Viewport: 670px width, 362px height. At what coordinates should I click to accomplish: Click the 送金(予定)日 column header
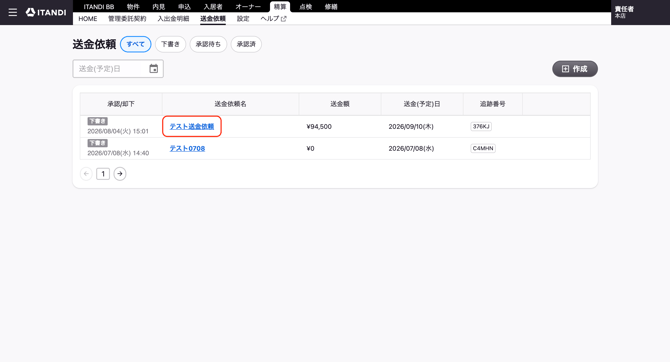422,104
